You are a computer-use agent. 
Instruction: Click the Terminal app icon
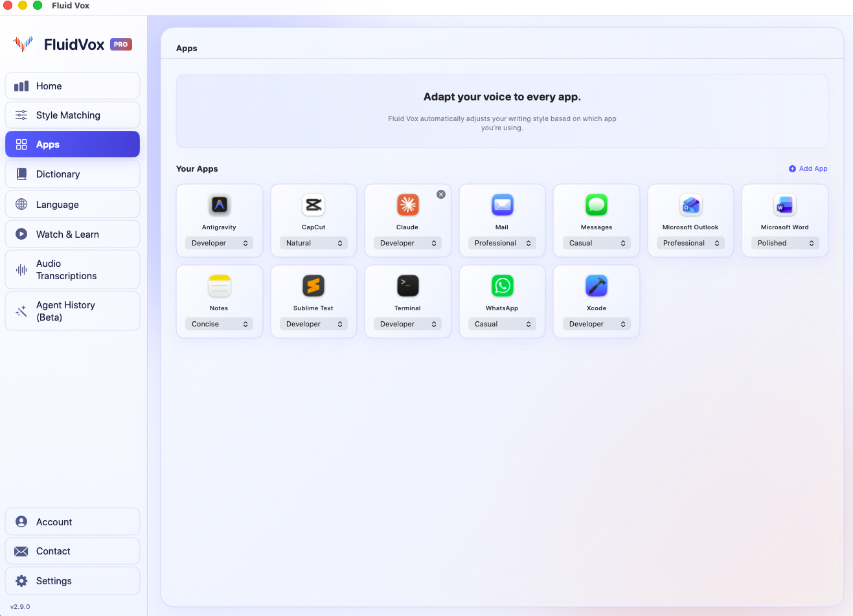pyautogui.click(x=407, y=286)
